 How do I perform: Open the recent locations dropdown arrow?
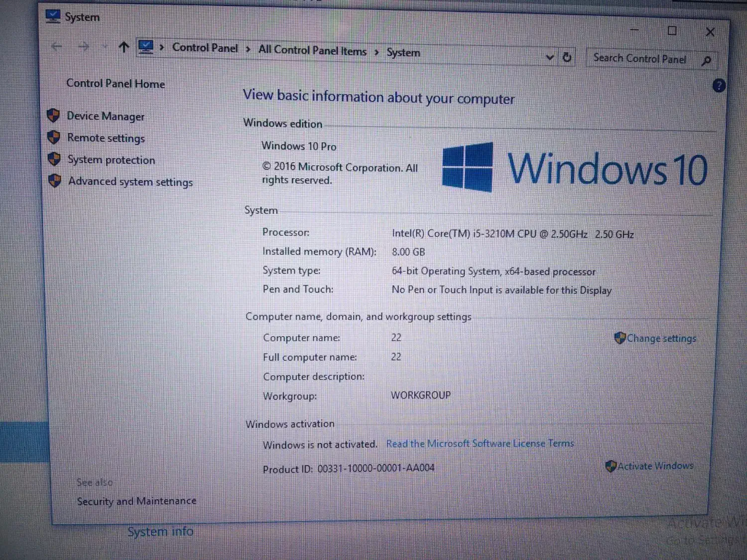[x=105, y=47]
